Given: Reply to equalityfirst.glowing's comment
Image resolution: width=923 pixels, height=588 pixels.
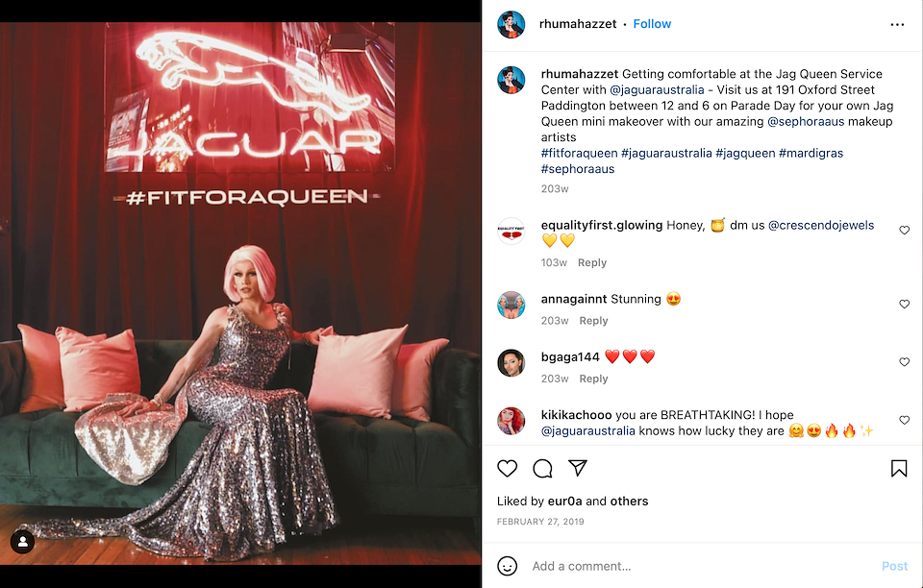Looking at the screenshot, I should (592, 262).
